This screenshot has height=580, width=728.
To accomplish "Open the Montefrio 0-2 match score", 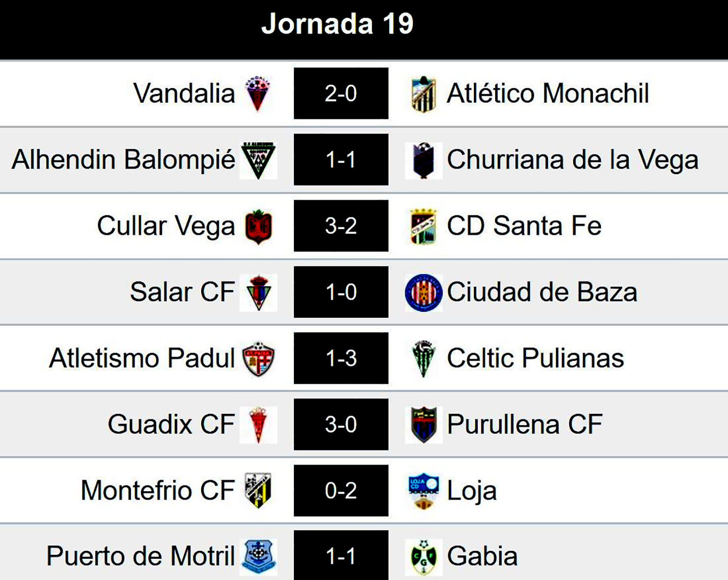I will point(341,490).
